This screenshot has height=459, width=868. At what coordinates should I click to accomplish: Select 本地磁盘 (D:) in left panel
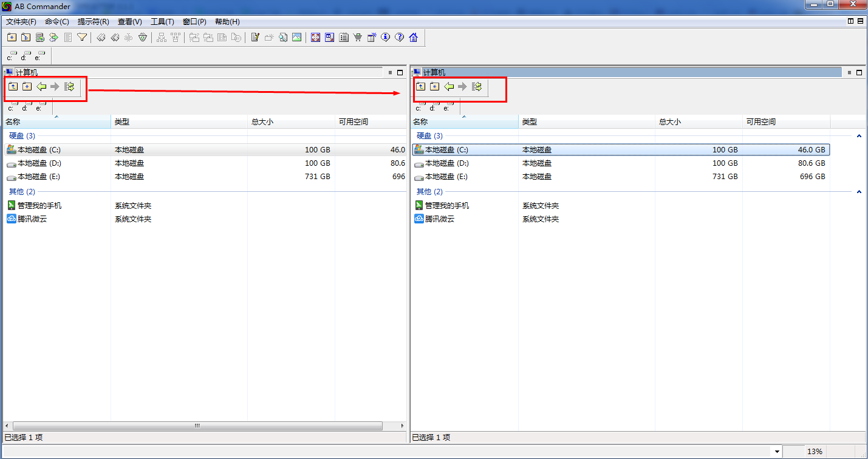[204, 163]
